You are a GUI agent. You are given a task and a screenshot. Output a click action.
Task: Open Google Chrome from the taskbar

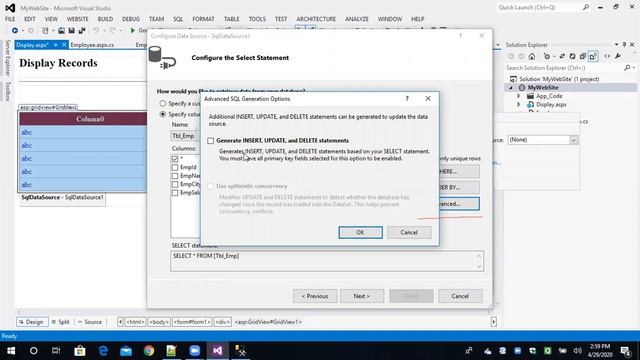[149, 351]
